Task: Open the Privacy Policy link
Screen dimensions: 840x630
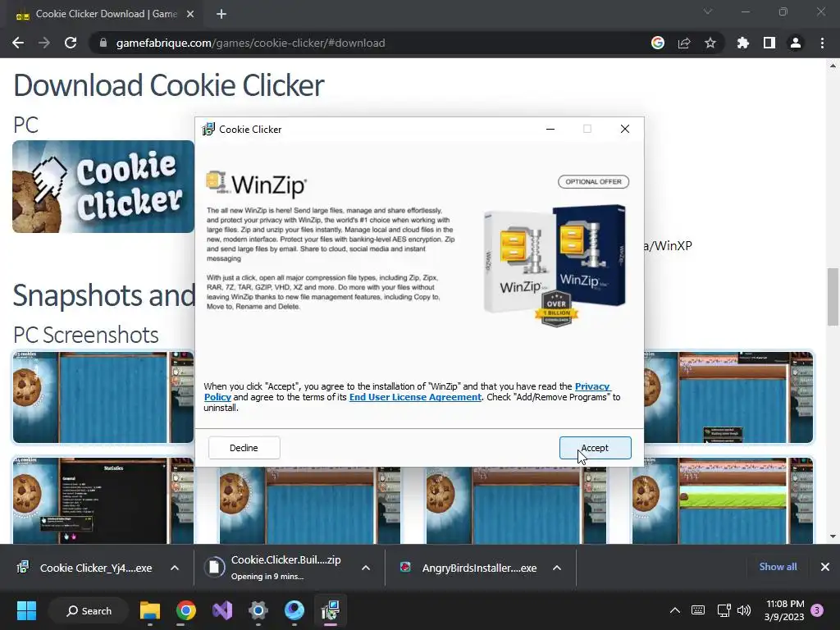Action: (x=592, y=386)
